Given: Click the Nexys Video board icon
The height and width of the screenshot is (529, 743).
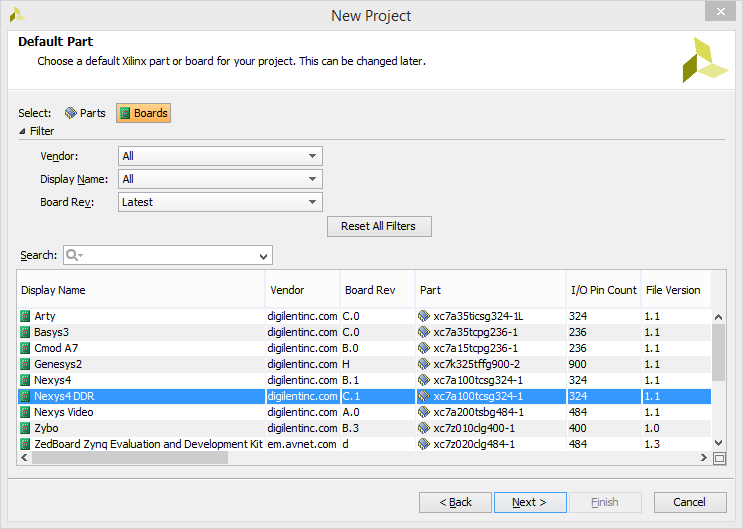Looking at the screenshot, I should (25, 412).
